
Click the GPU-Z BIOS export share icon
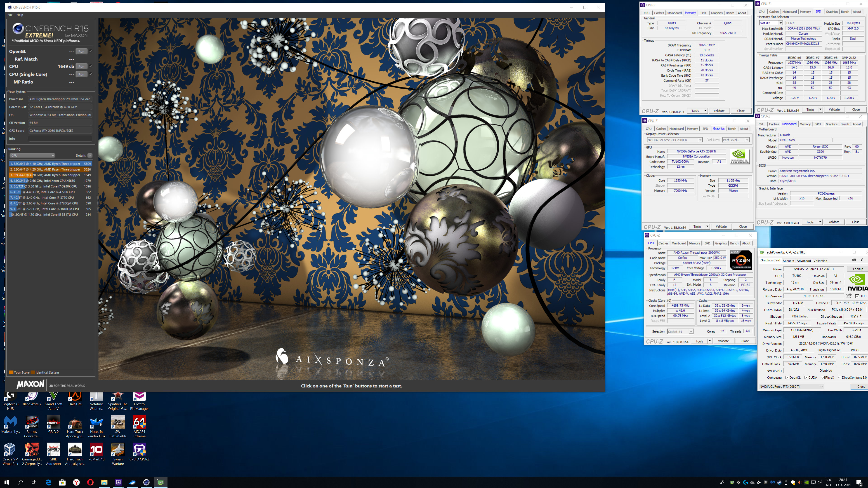pos(849,296)
